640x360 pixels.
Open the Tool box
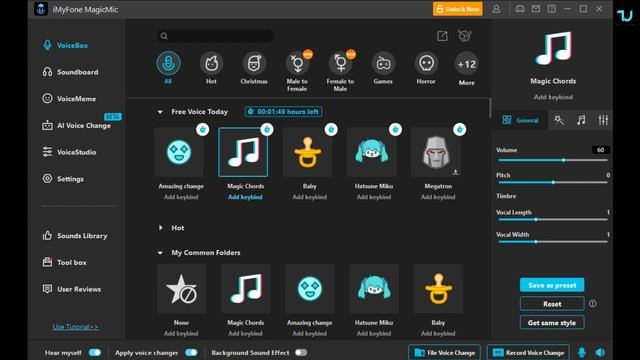[64, 262]
